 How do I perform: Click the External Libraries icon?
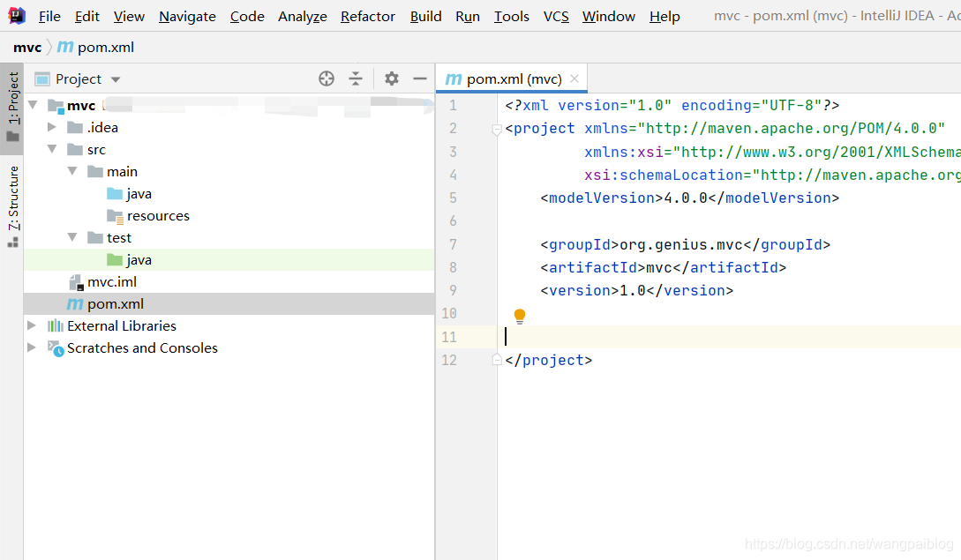56,325
